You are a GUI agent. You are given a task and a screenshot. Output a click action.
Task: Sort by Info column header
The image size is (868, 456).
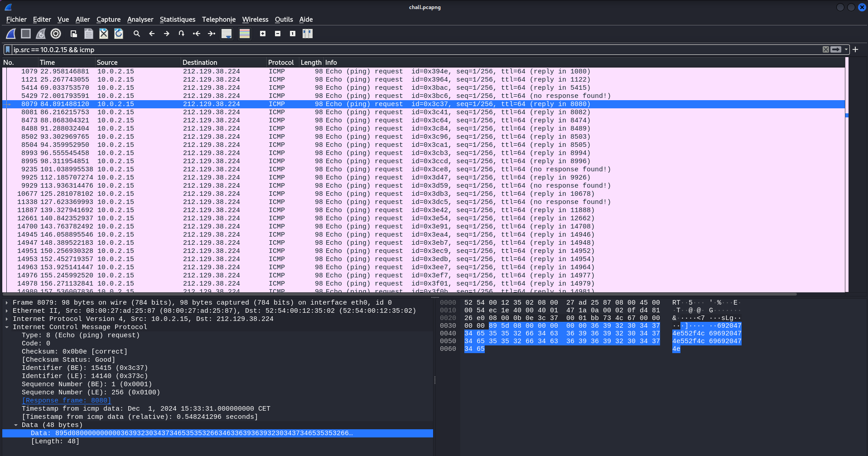tap(584, 63)
